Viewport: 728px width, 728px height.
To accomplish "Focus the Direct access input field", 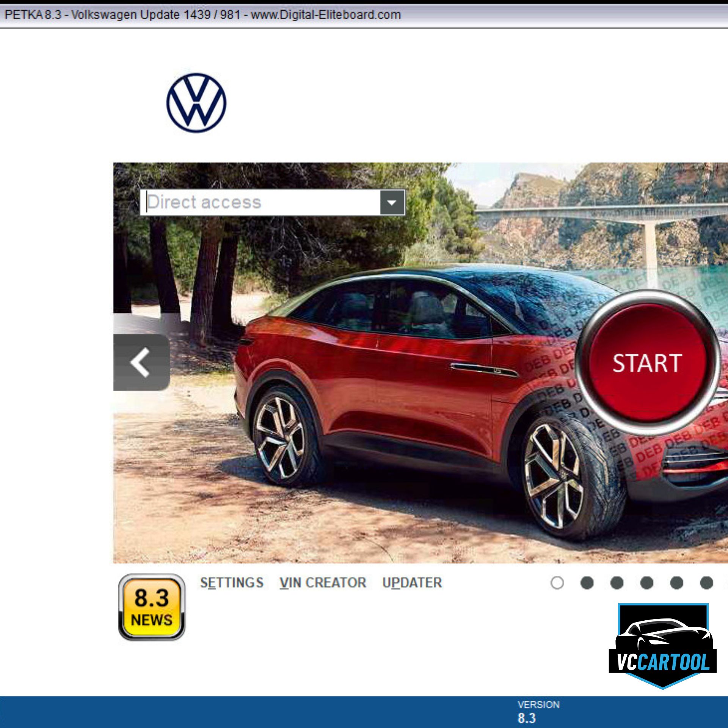I will [x=262, y=202].
